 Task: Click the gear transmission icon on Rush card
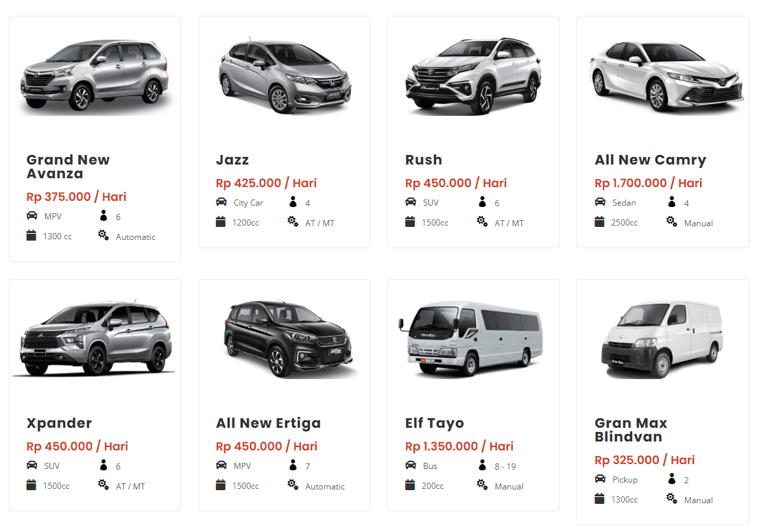coord(482,221)
